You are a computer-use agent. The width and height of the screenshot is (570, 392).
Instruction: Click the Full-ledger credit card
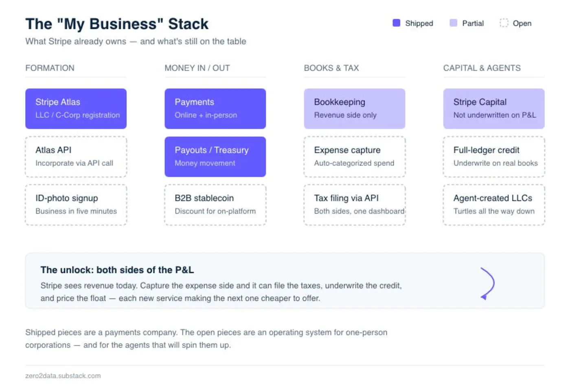494,157
